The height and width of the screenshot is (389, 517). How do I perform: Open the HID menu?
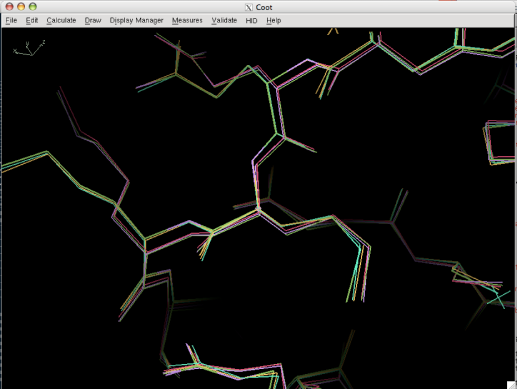251,21
